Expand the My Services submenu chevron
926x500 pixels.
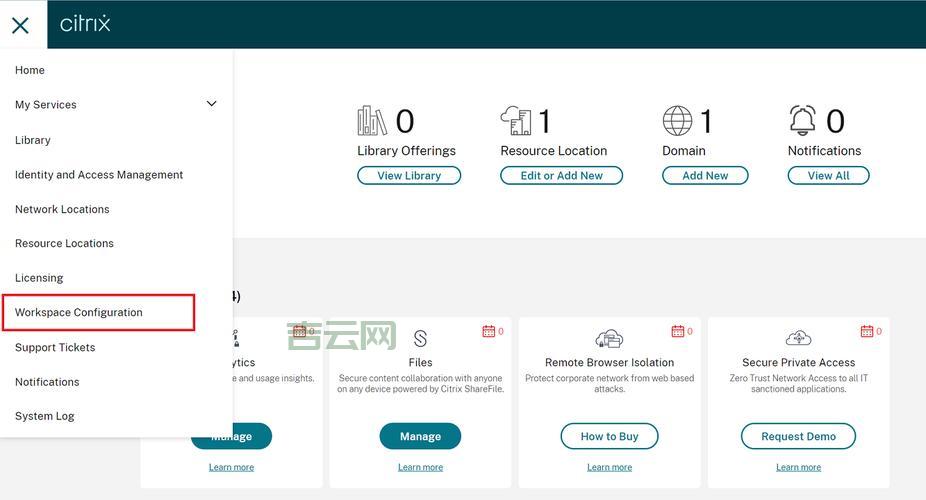coord(211,104)
